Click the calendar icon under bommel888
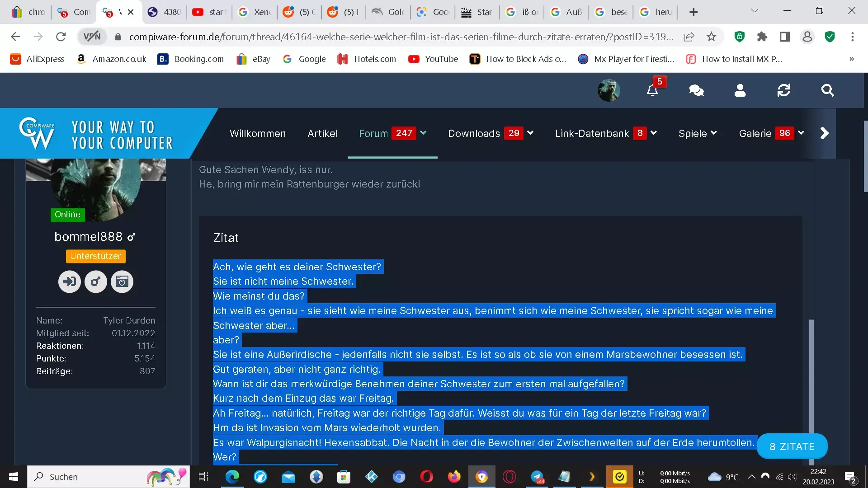The image size is (868, 488). pyautogui.click(x=122, y=282)
